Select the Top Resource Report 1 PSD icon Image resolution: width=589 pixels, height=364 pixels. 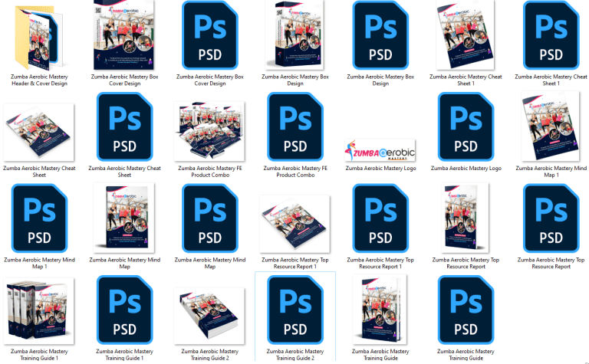[380, 218]
